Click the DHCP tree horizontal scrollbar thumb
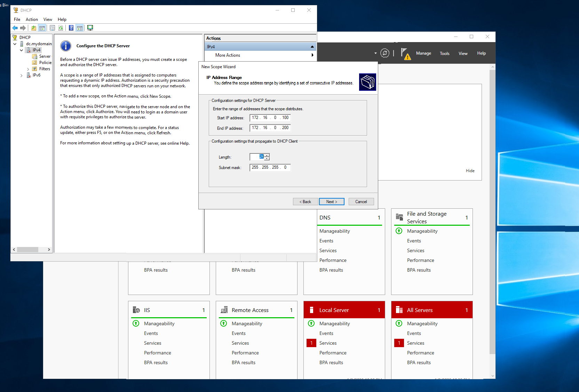 point(28,249)
